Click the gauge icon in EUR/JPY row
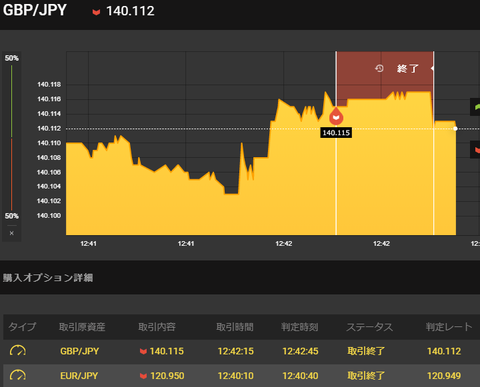Viewport: 480px width, 387px height. [18, 376]
